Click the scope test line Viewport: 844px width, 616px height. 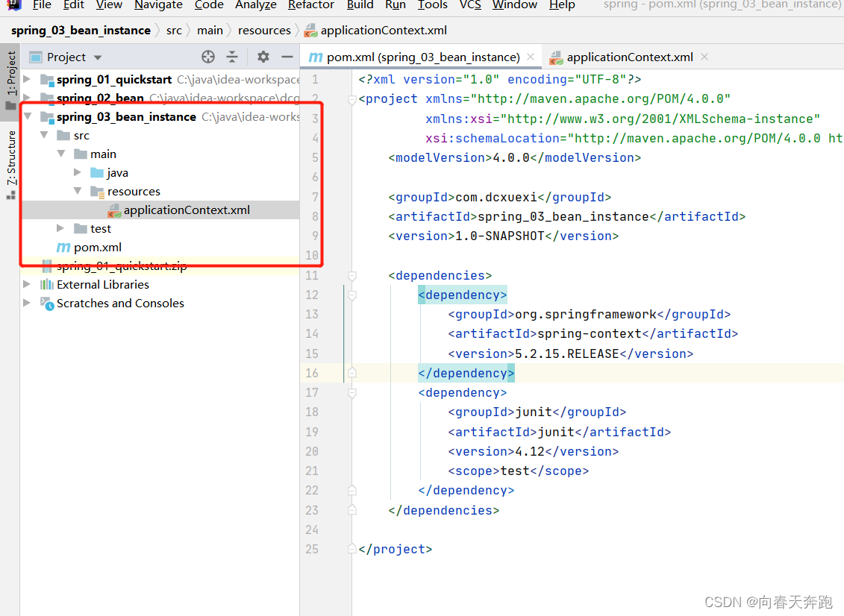click(519, 471)
